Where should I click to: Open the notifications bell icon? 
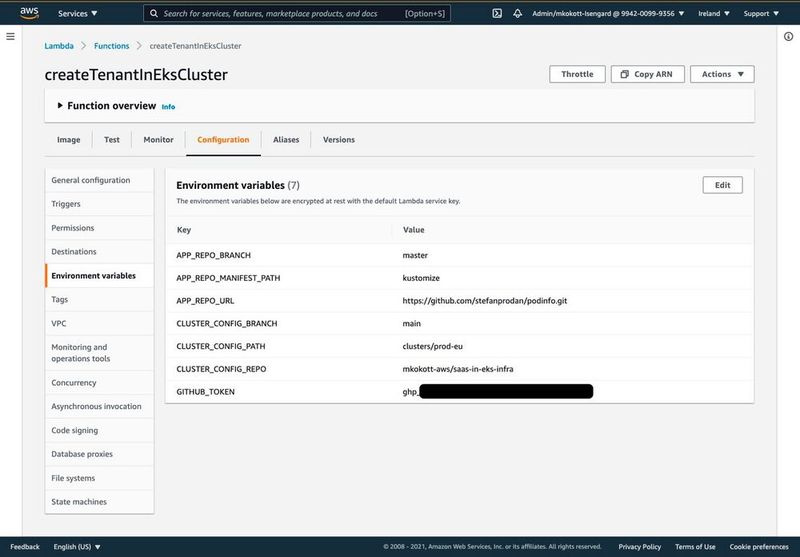tap(517, 13)
